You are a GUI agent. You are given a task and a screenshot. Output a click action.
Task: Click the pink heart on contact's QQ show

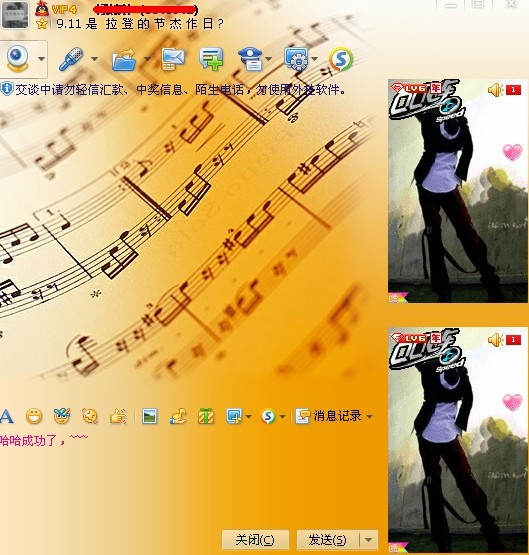512,152
